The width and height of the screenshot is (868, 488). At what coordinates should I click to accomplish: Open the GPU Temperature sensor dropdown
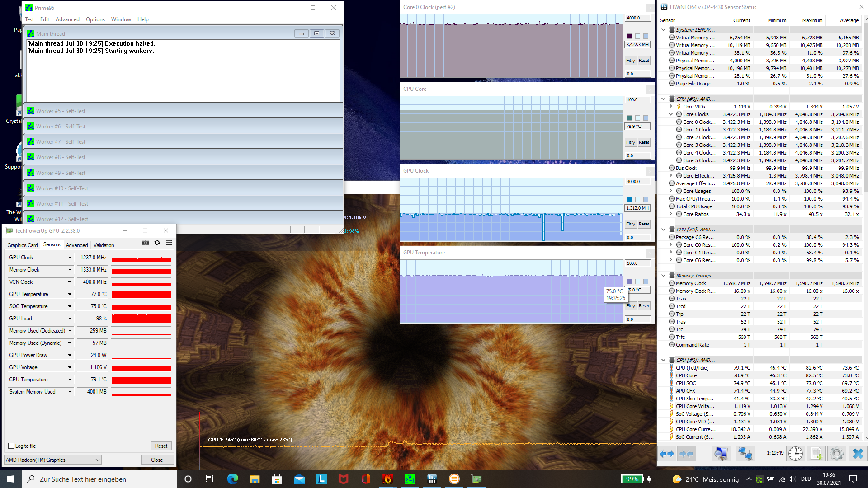click(x=70, y=294)
